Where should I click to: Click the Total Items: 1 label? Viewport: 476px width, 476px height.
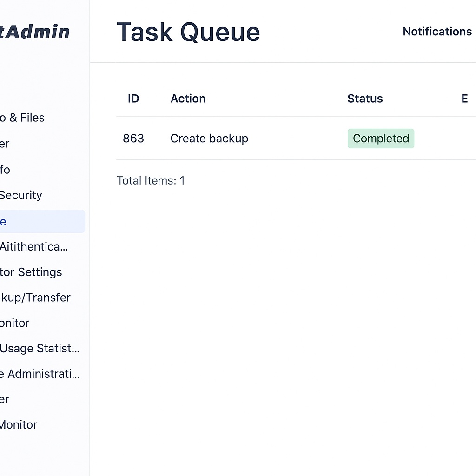(x=151, y=180)
